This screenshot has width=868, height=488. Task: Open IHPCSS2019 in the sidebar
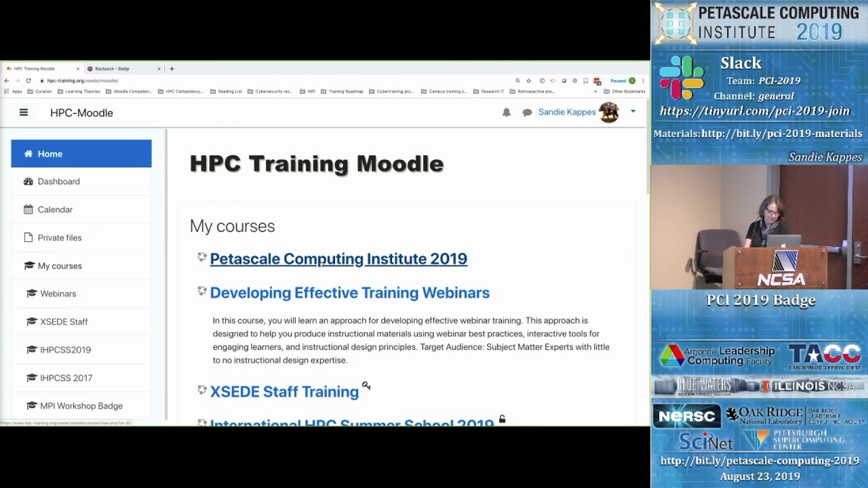(81, 350)
